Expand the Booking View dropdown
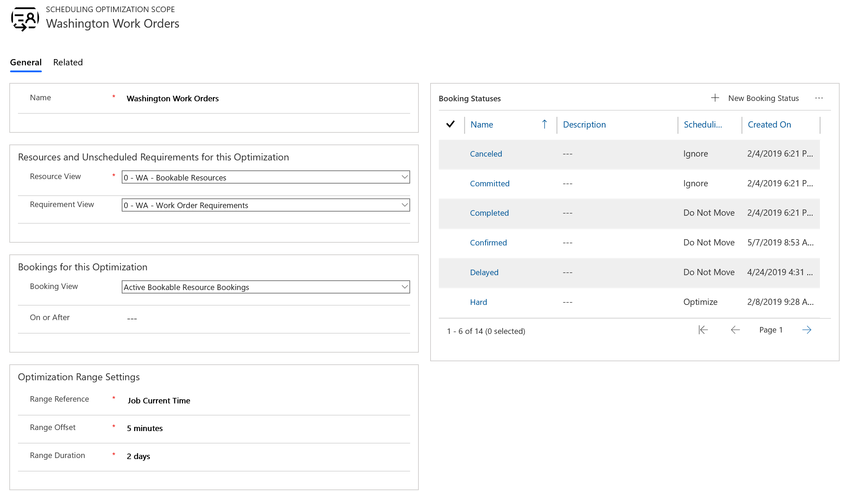 pyautogui.click(x=404, y=287)
